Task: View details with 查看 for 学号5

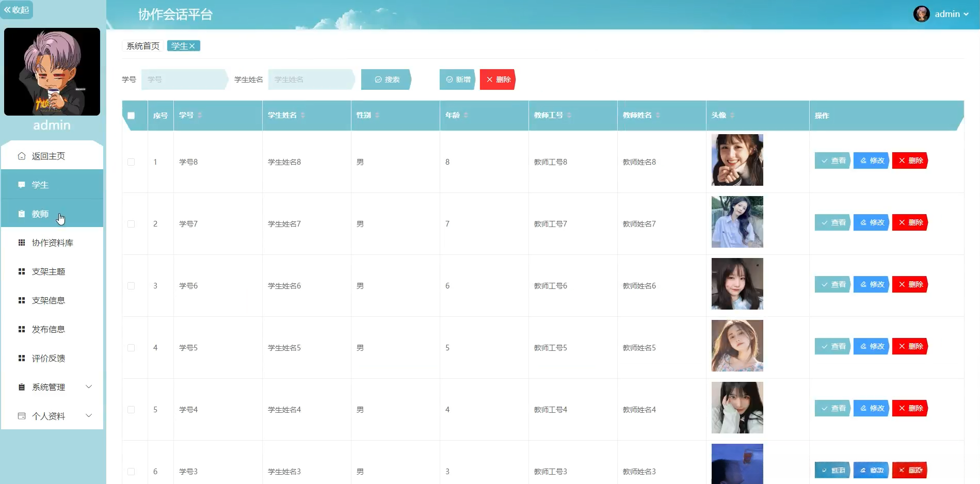Action: coord(832,346)
